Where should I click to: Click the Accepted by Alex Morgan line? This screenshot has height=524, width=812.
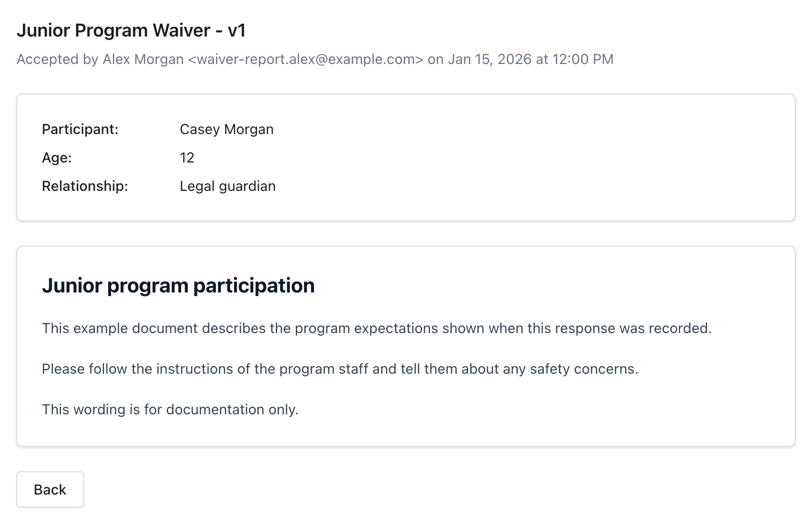pyautogui.click(x=315, y=59)
